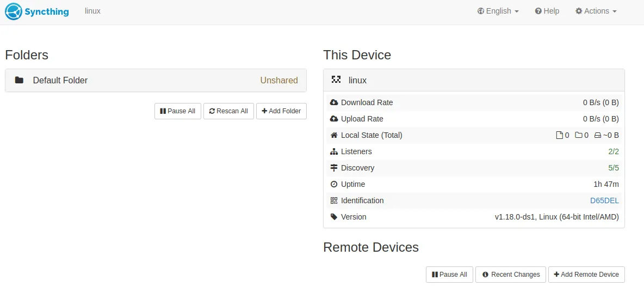Expand the Default Folder panel
Image resolution: width=644 pixels, height=292 pixels.
[156, 81]
